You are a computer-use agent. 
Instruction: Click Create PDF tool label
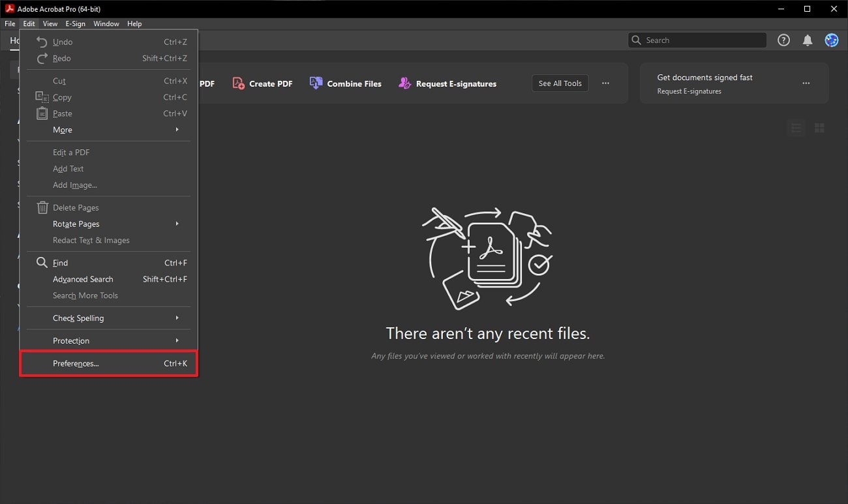coord(271,84)
